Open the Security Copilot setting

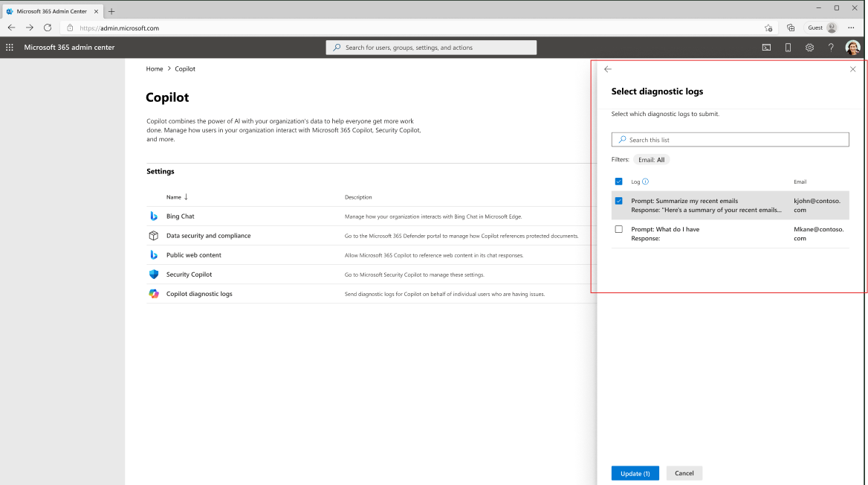click(190, 274)
